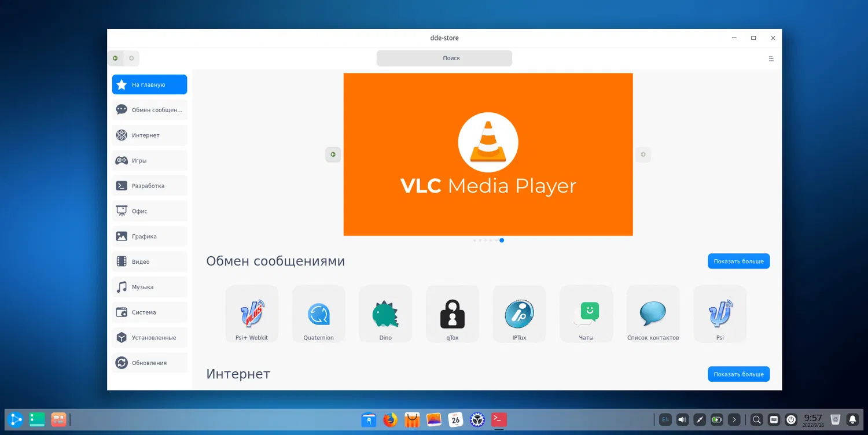Click the Поиск search field
The width and height of the screenshot is (868, 435).
click(x=444, y=58)
